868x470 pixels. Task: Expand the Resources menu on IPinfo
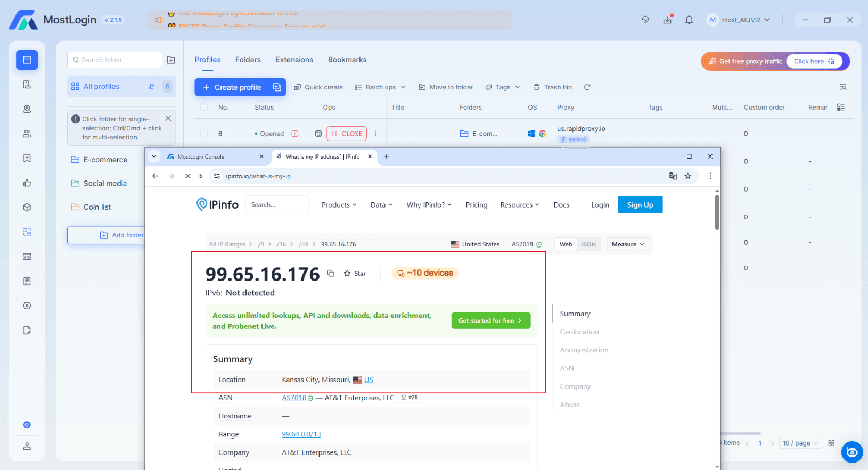[520, 205]
